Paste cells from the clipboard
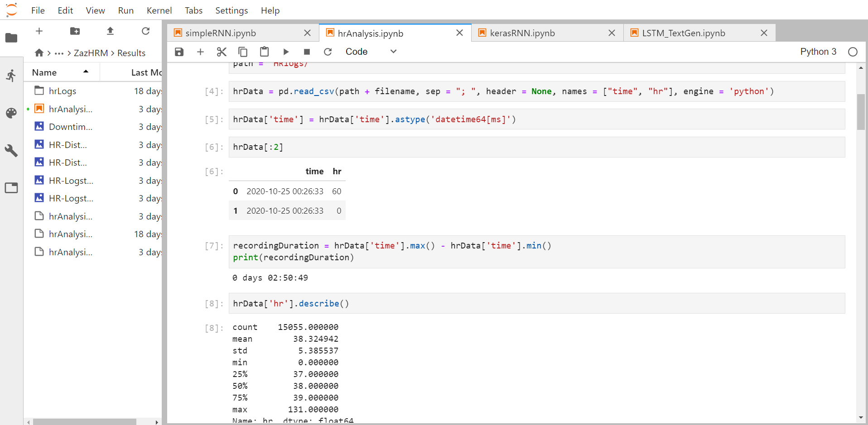 (264, 52)
